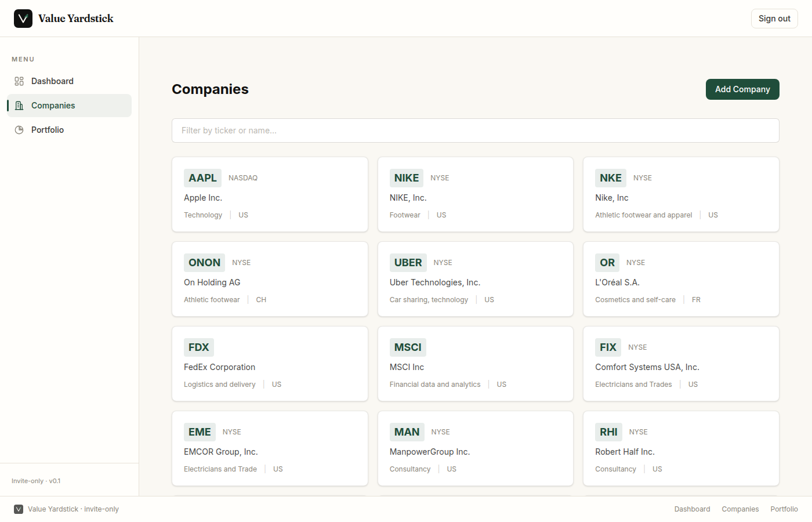Image resolution: width=812 pixels, height=522 pixels.
Task: Select the UBER ticker badge
Action: point(408,263)
